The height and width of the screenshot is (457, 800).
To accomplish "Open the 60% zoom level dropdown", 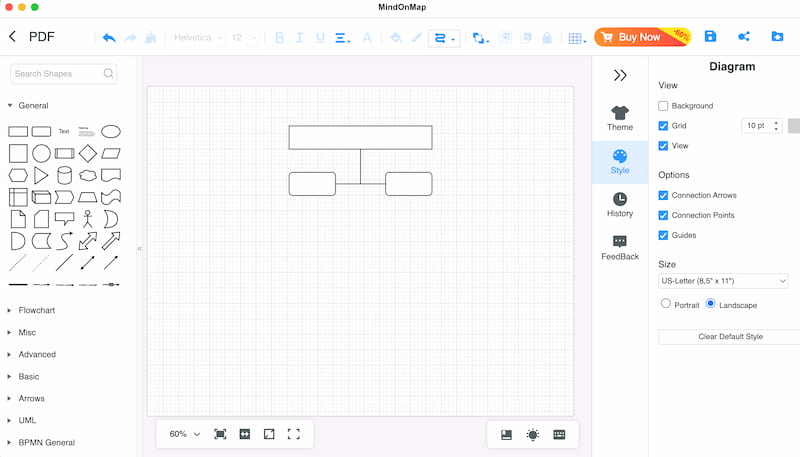I will coord(185,434).
